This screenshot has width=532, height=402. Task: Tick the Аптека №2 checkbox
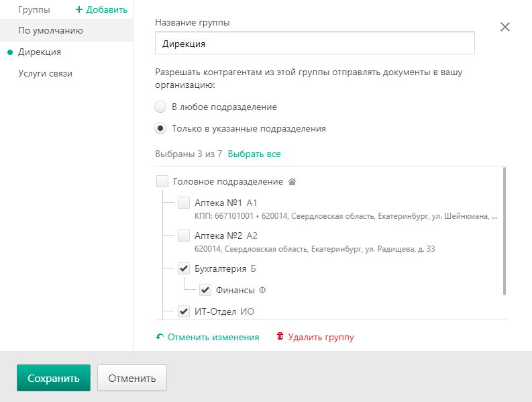coord(184,236)
